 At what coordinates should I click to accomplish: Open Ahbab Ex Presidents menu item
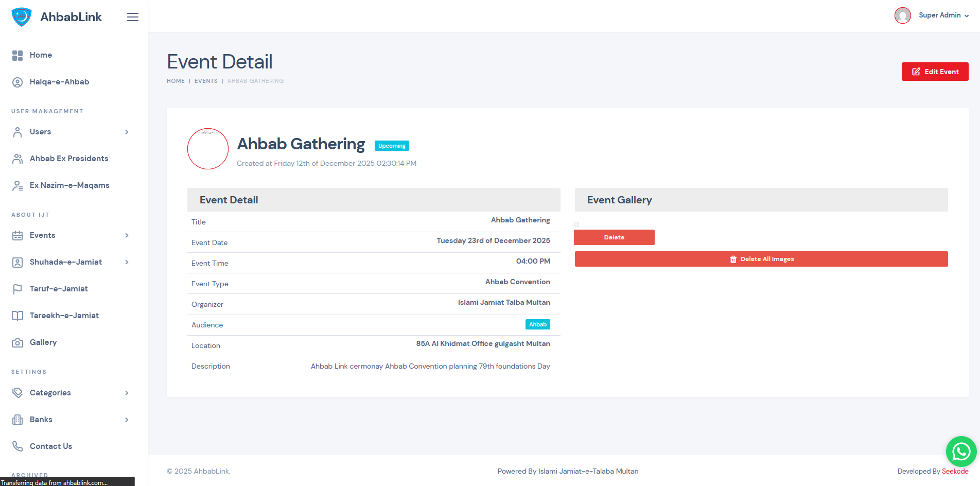tap(69, 159)
